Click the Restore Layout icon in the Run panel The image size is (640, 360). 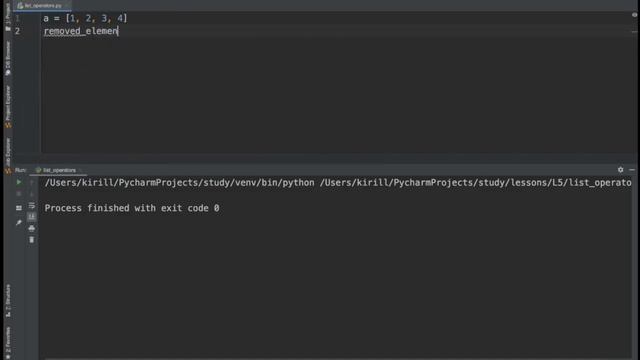click(19, 208)
